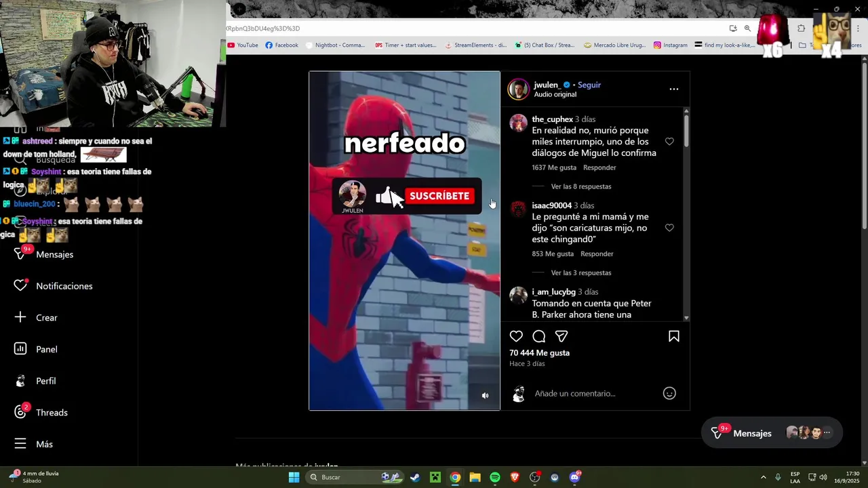Open Minecraft from the taskbar
Viewport: 868px width, 488px height.
435,477
